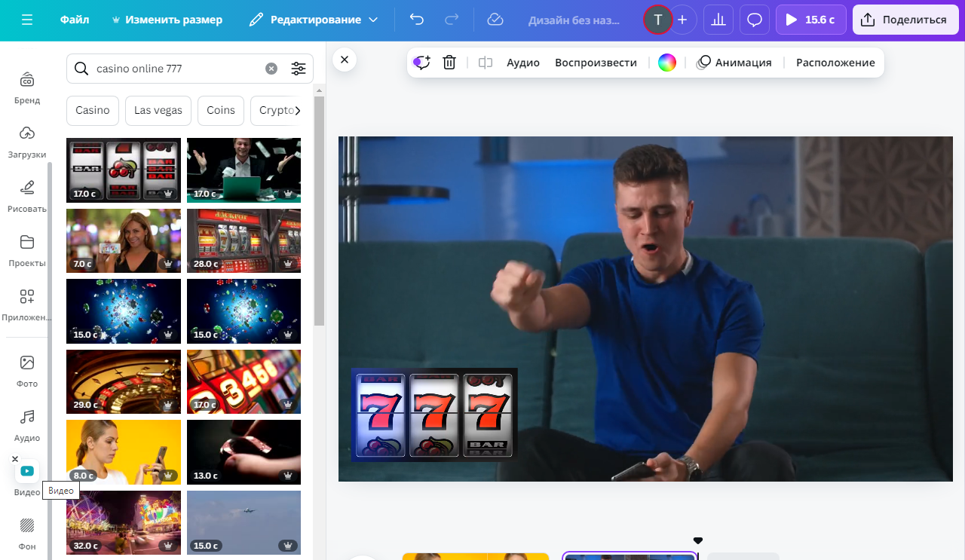Open the hamburger main menu

(27, 20)
